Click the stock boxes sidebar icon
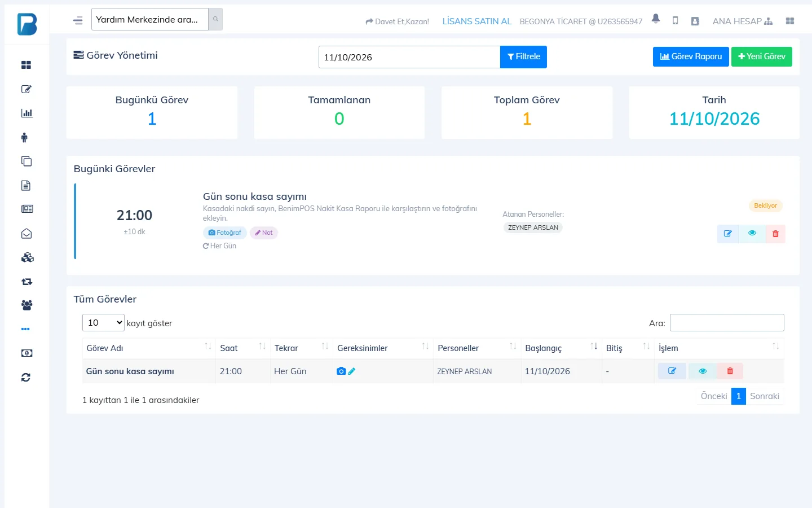 [x=27, y=257]
